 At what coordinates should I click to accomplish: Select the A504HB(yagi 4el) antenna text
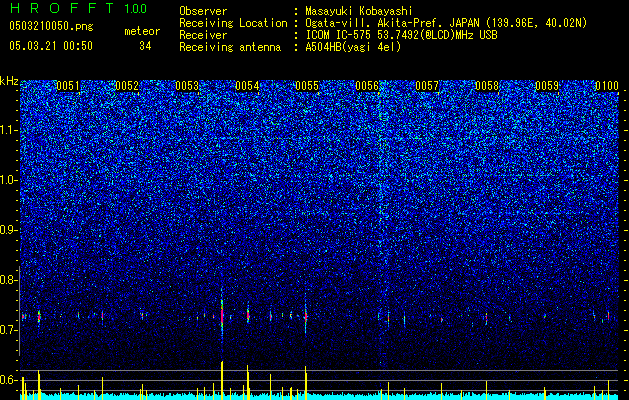(x=353, y=47)
